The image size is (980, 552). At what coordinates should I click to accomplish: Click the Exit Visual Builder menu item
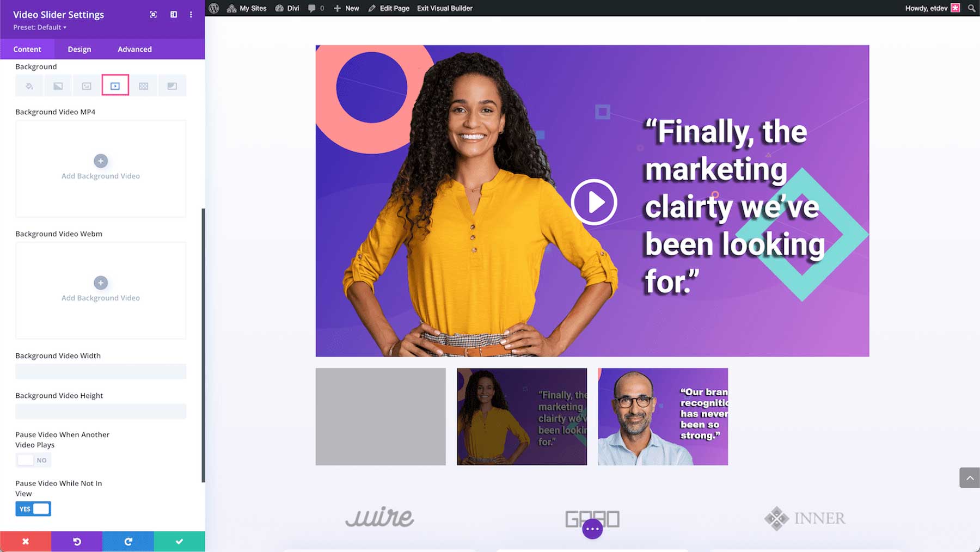pyautogui.click(x=444, y=8)
